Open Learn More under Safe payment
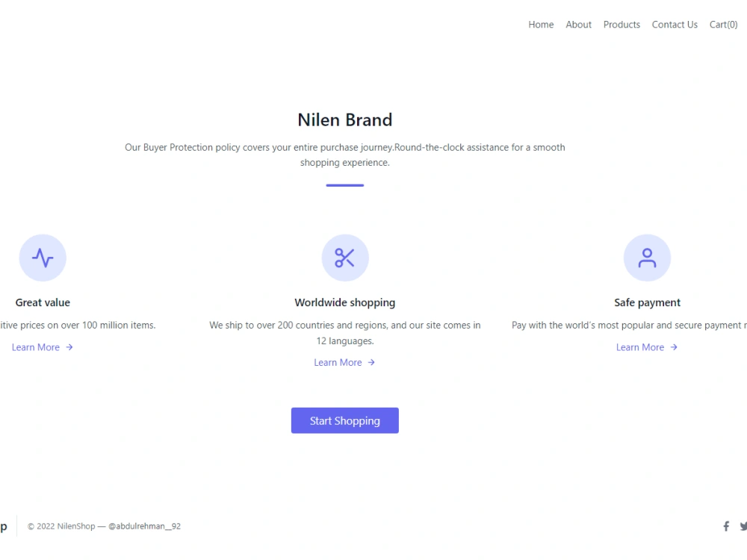 pos(640,346)
